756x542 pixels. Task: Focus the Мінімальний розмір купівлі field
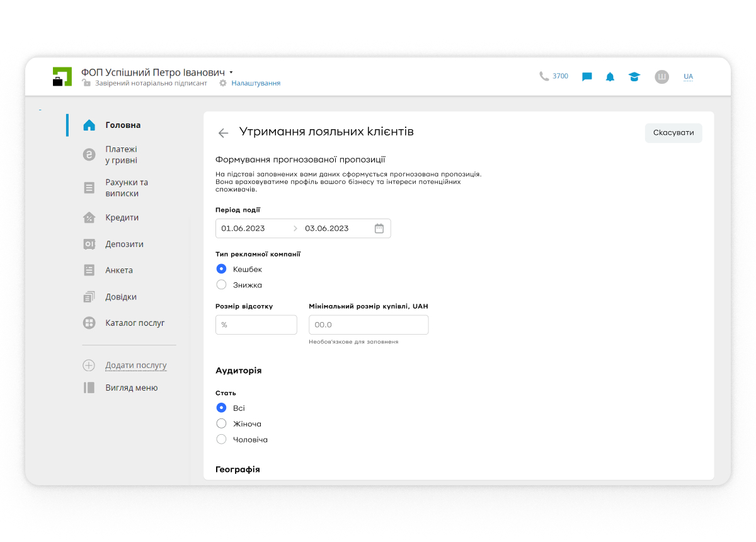[x=368, y=325]
